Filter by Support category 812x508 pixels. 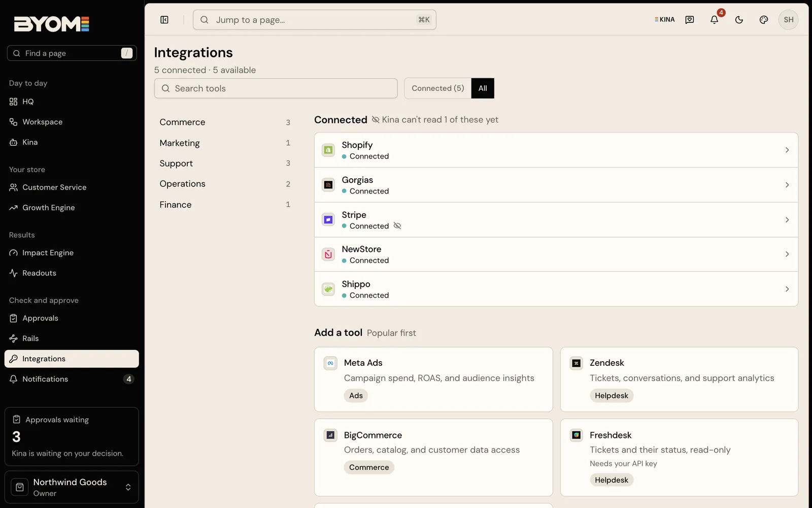pos(225,163)
